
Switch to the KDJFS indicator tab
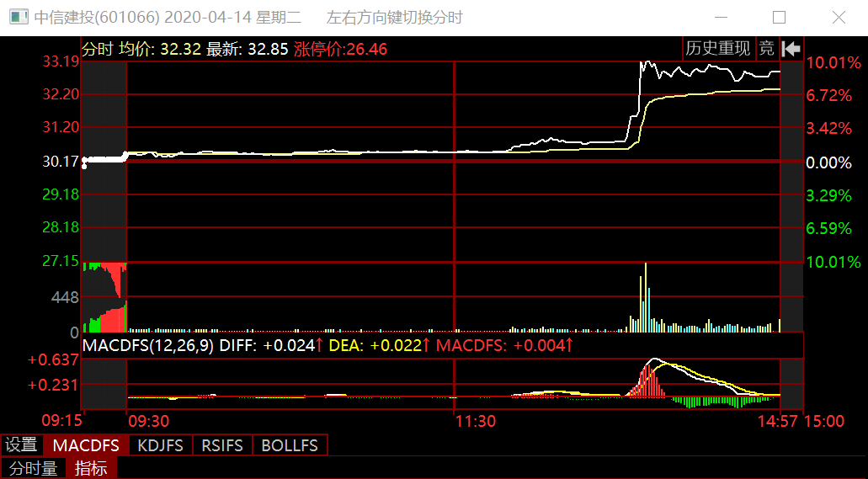click(x=160, y=445)
